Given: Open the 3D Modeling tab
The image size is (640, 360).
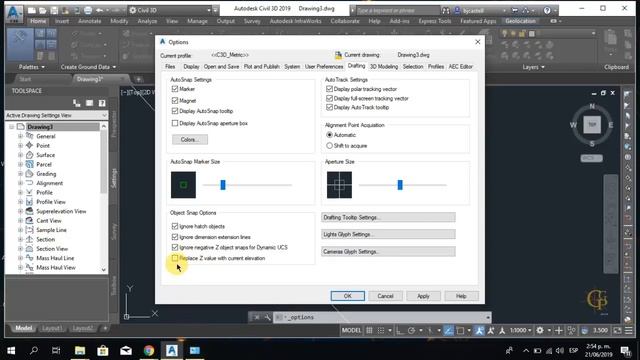Looking at the screenshot, I should click(384, 67).
